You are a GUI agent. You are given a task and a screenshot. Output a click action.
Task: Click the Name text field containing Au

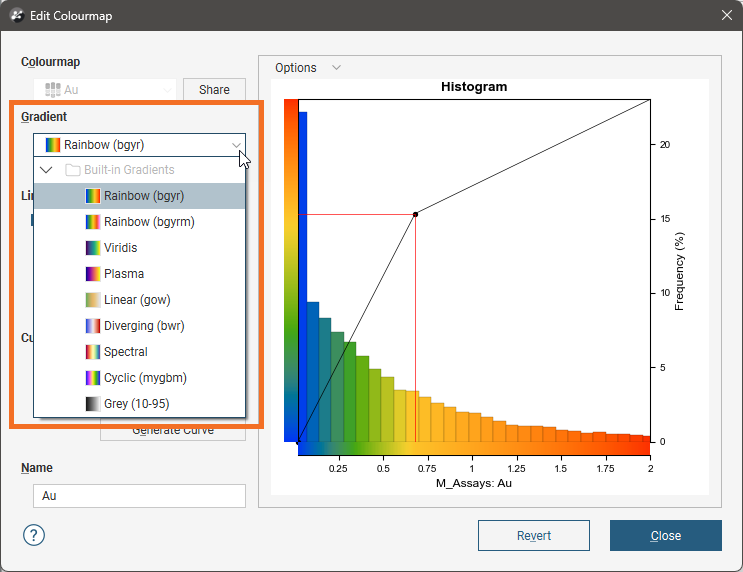point(139,496)
